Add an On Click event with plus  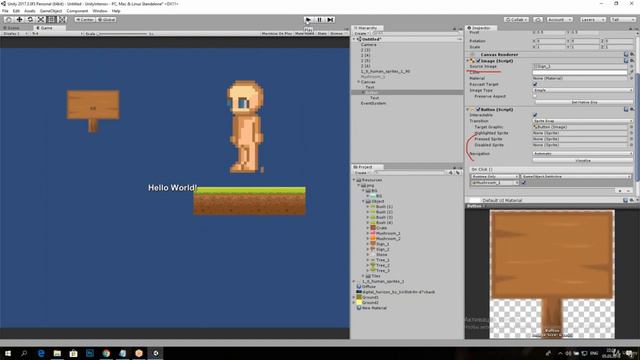620,190
